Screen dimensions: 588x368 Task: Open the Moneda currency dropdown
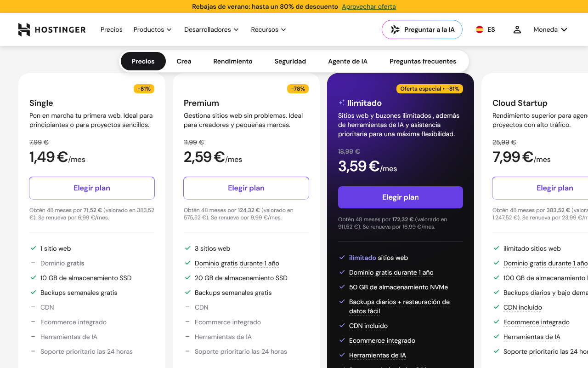(x=550, y=29)
